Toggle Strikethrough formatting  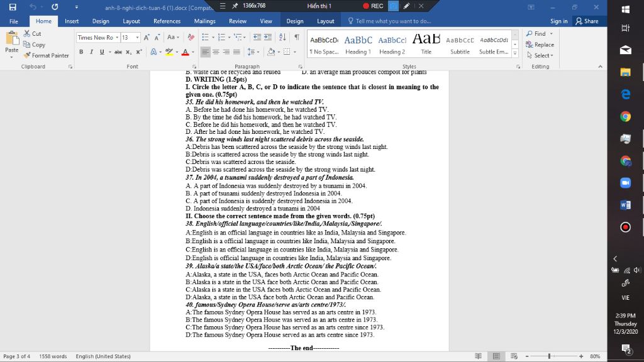tap(118, 52)
